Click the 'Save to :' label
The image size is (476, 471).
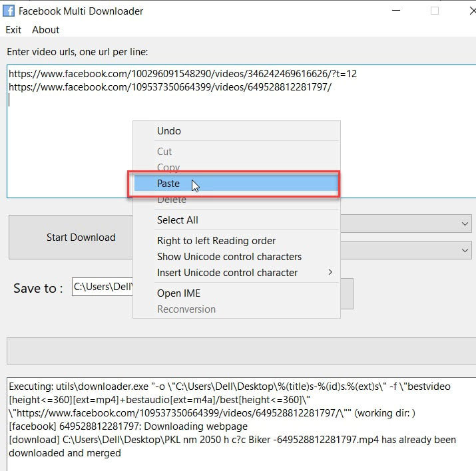[x=38, y=288]
